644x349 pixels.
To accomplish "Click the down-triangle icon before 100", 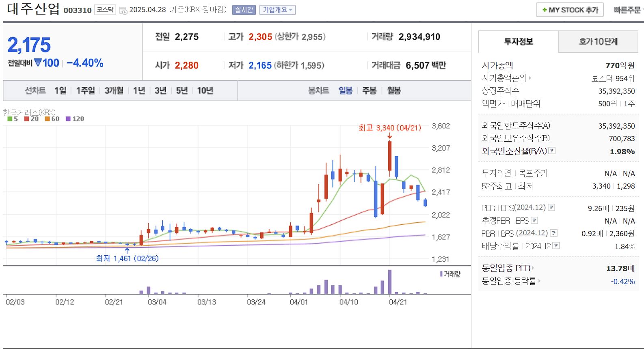I will pyautogui.click(x=38, y=63).
